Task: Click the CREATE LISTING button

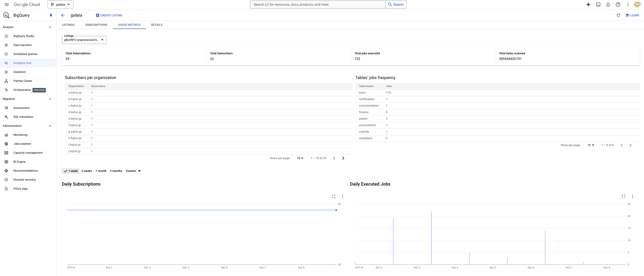Action: (x=109, y=15)
